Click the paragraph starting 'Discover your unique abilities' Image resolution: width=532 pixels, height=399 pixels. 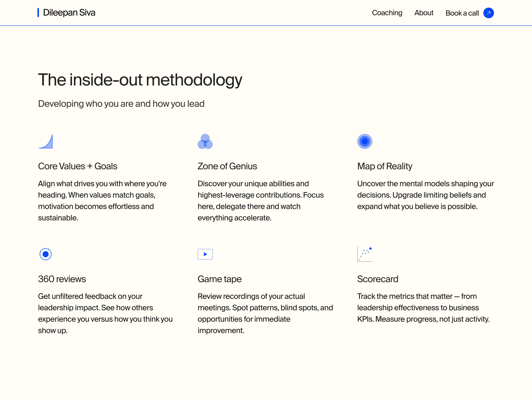click(261, 201)
